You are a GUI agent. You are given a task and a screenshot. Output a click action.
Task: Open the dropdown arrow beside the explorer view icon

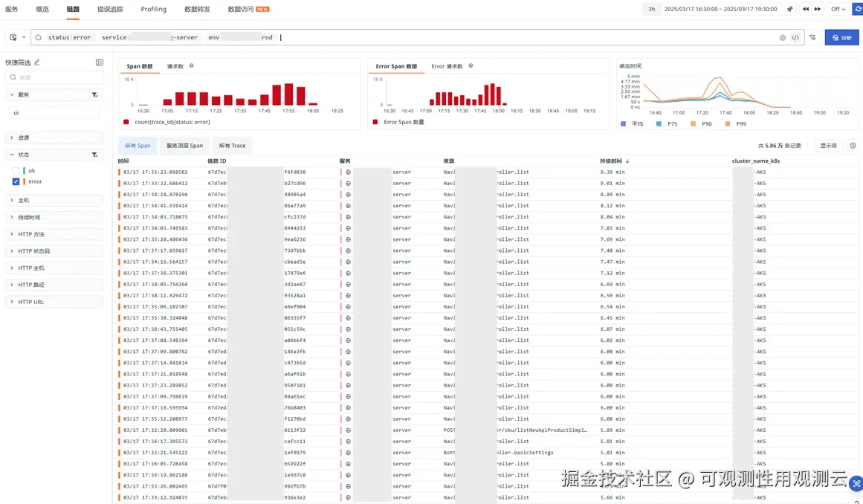tap(24, 37)
